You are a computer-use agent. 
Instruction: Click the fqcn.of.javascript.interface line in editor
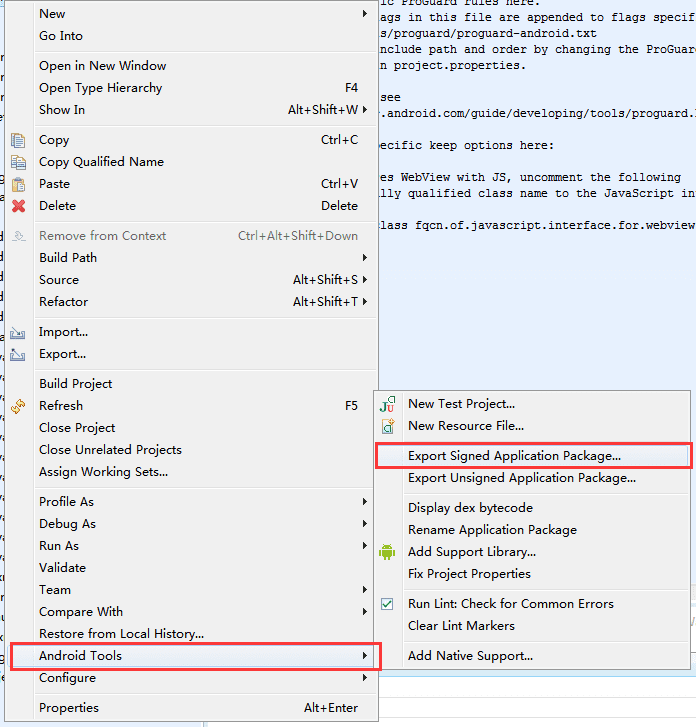(538, 225)
